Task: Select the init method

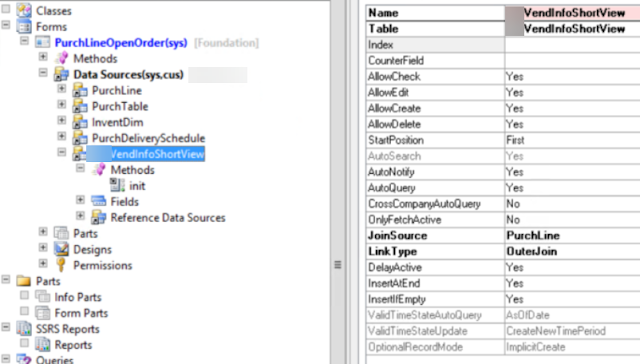Action: point(137,186)
